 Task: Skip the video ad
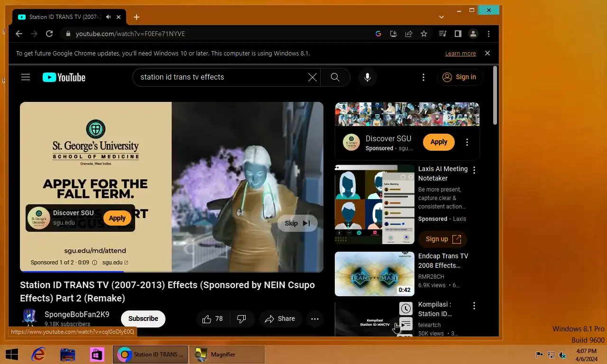pyautogui.click(x=297, y=223)
